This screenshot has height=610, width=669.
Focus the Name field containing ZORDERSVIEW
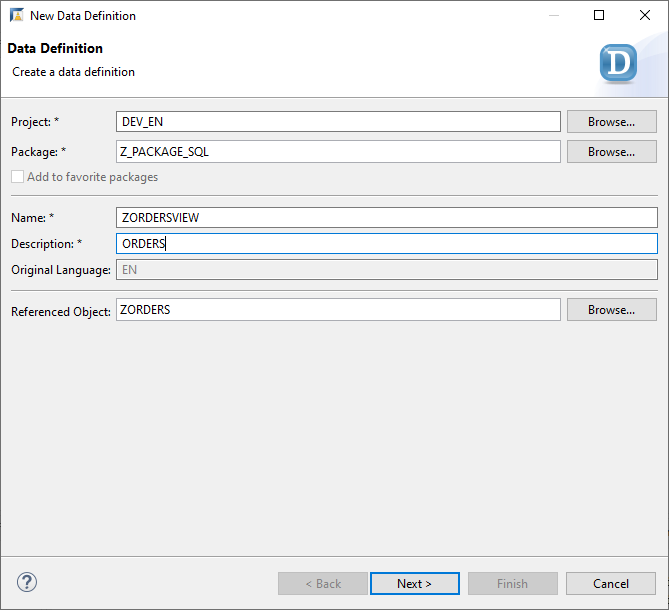click(387, 218)
